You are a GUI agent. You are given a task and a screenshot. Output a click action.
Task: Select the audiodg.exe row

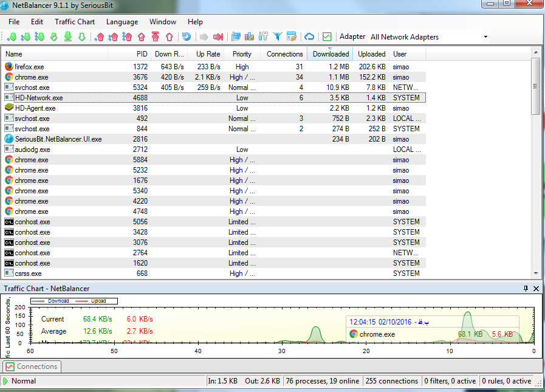pos(214,150)
